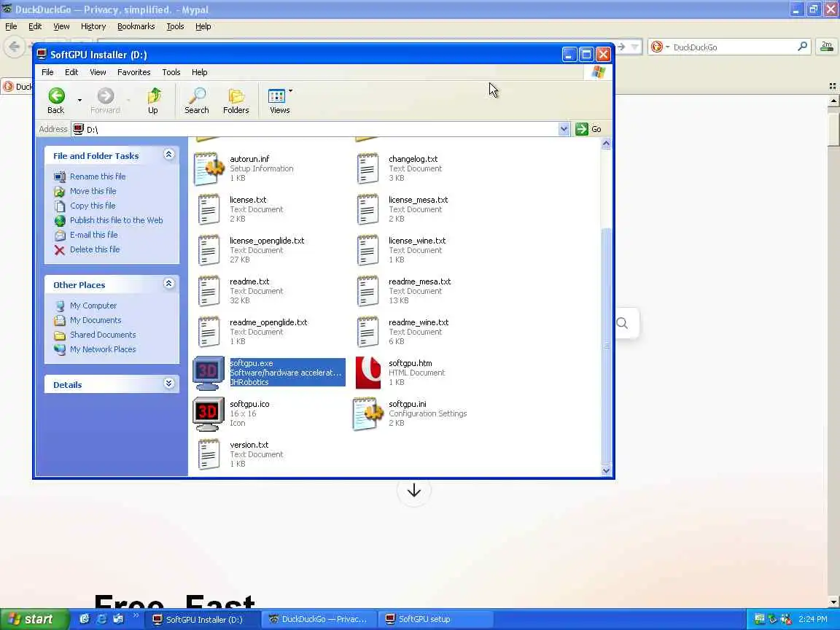The height and width of the screenshot is (630, 840).
Task: Select the license.txt file icon
Action: click(x=209, y=209)
